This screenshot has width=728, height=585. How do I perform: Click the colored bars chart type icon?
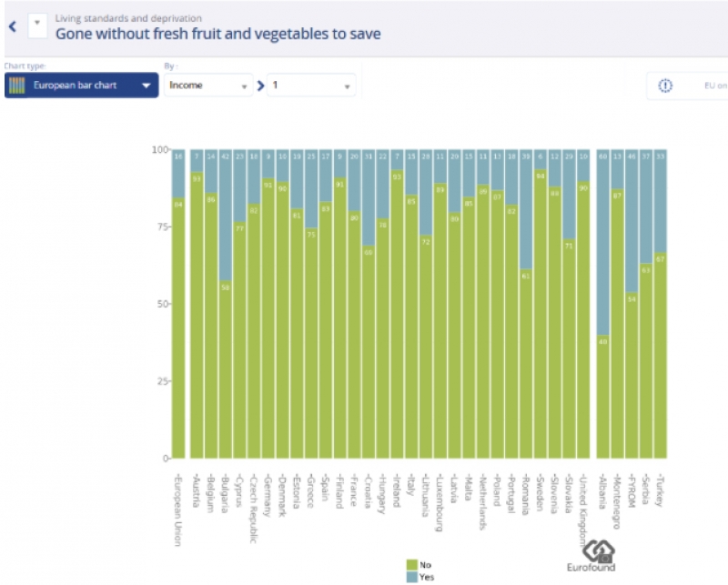tap(17, 86)
